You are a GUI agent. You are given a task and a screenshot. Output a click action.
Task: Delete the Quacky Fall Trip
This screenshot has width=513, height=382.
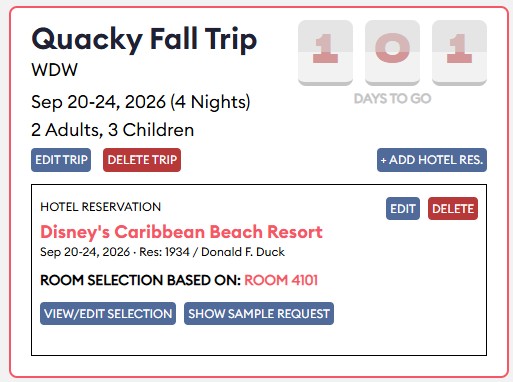click(142, 160)
